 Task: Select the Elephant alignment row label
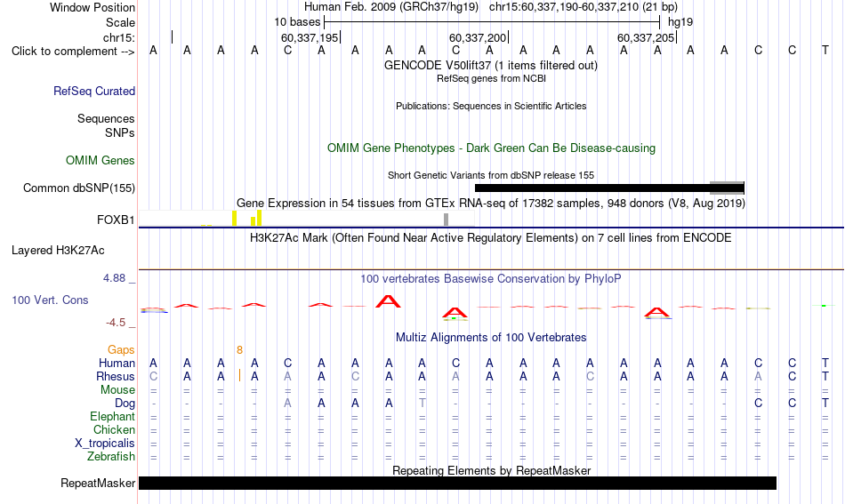coord(112,416)
